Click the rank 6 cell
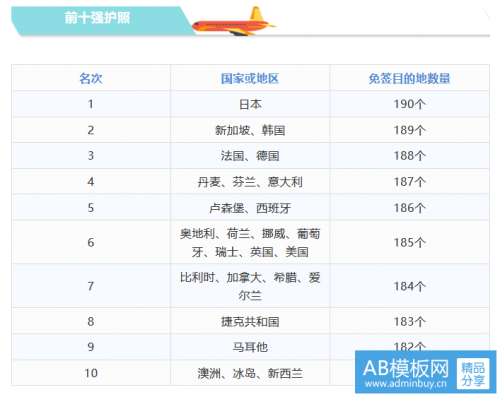Screen dimensions: 500x397 91,242
